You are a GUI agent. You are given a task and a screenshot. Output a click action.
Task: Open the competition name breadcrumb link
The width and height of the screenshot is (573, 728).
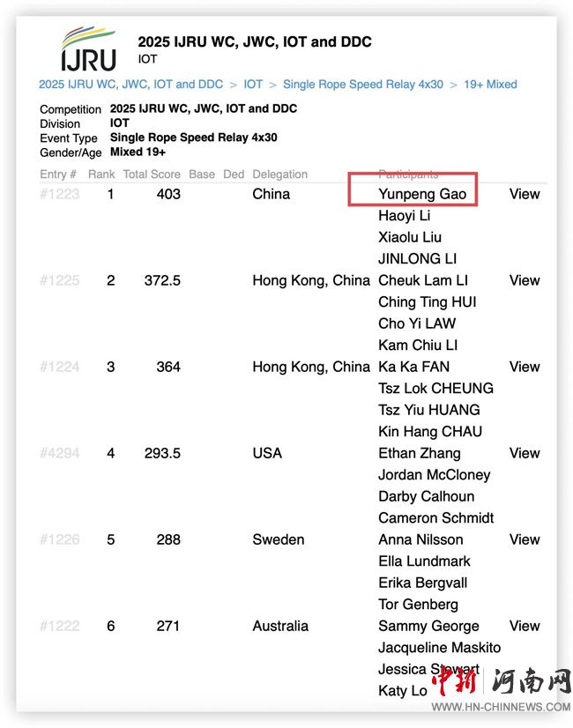click(x=130, y=85)
